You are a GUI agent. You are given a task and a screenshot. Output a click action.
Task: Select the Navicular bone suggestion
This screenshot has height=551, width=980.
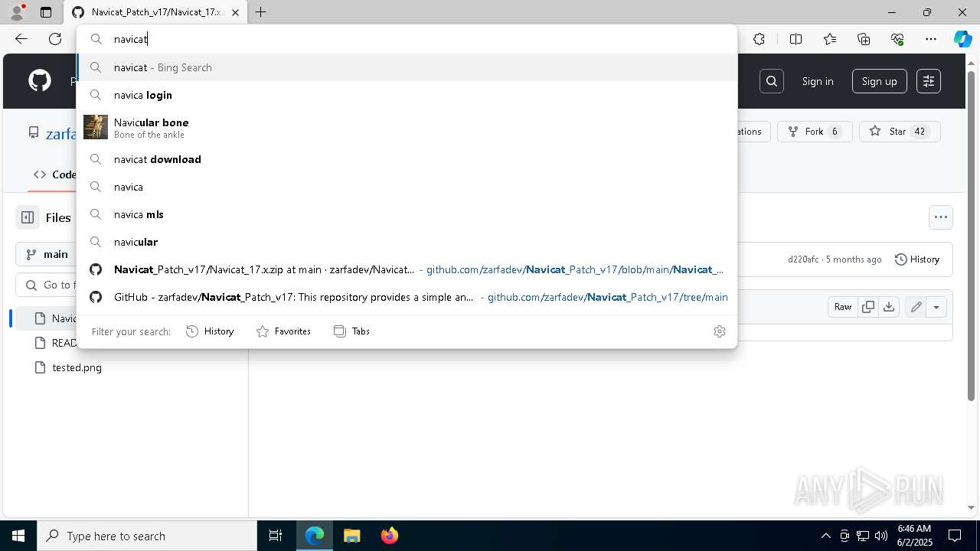click(x=407, y=127)
